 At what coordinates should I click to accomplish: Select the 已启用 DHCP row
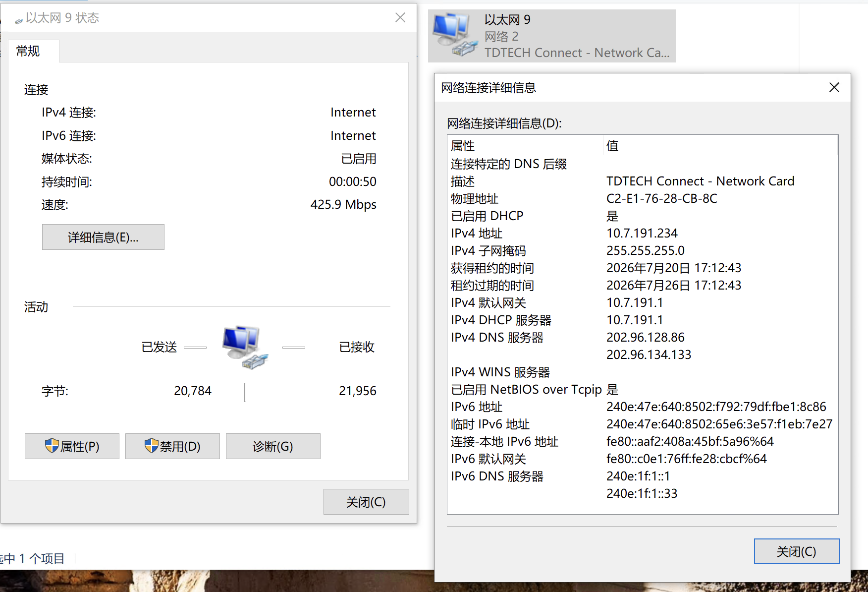coord(643,216)
